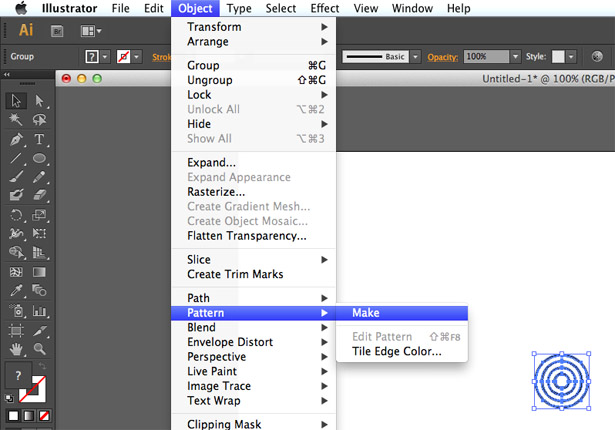This screenshot has width=615, height=430.
Task: Select the Shape Builder tool
Action: pos(16,252)
